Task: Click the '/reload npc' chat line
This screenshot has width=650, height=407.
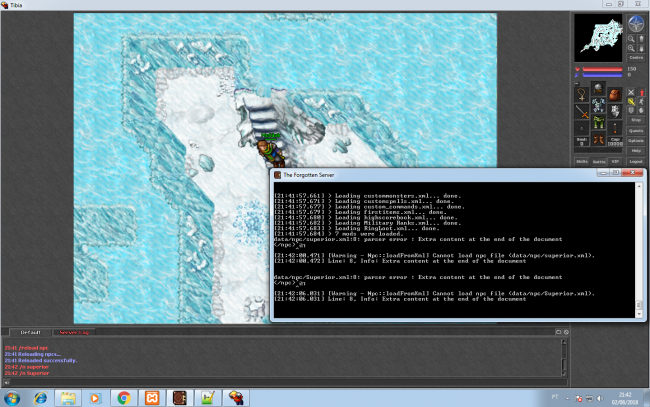Action: click(27, 348)
